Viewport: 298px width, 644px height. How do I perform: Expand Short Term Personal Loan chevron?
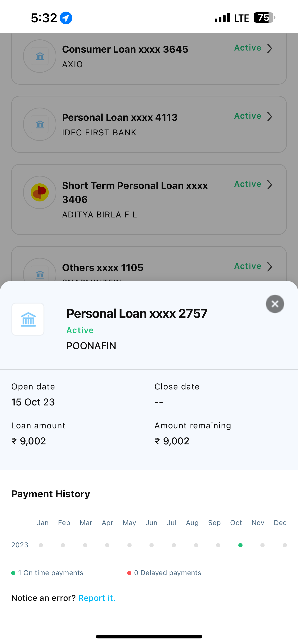click(x=269, y=185)
